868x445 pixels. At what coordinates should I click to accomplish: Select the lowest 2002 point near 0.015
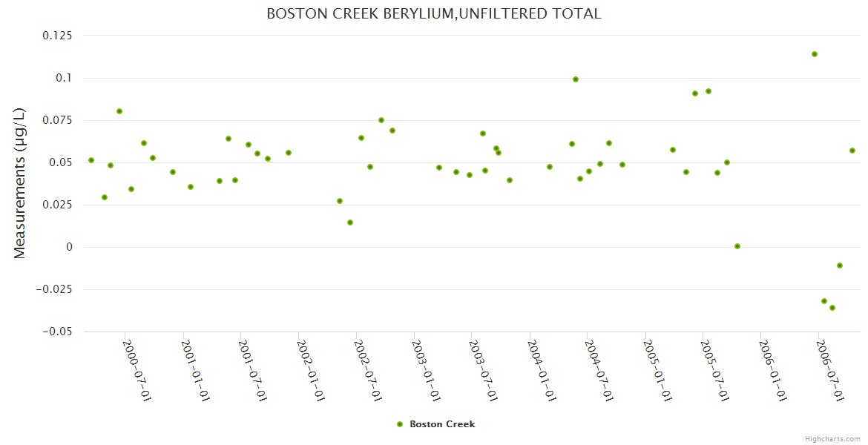(350, 222)
